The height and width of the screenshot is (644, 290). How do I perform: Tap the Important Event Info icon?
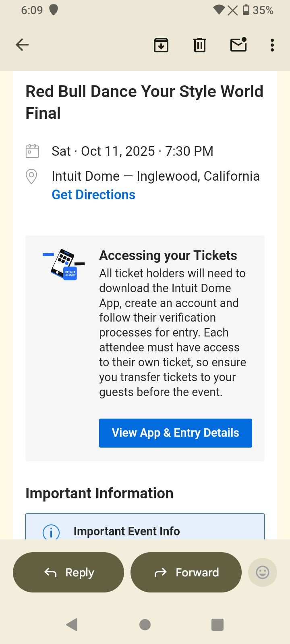[51, 532]
